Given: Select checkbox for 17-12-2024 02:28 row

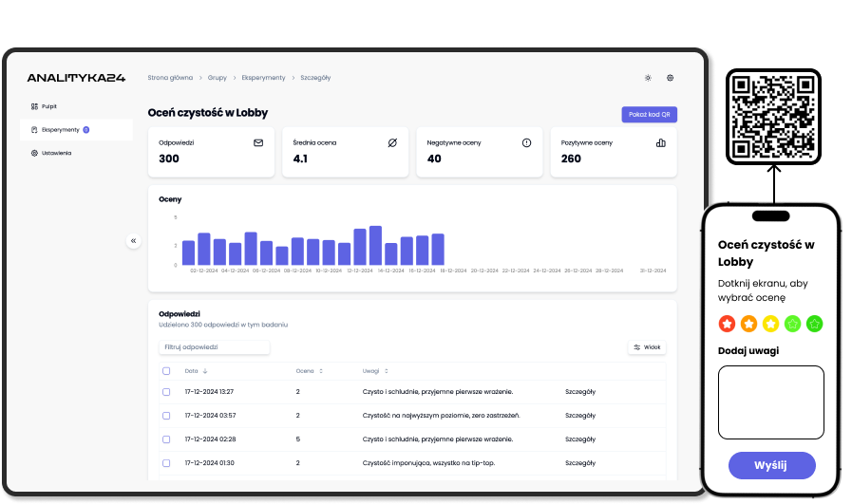Looking at the screenshot, I should pyautogui.click(x=166, y=439).
